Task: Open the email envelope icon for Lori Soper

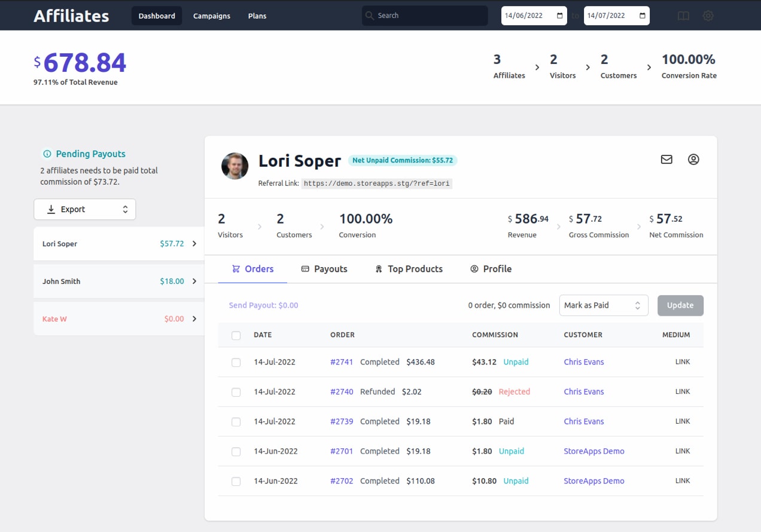Action: click(x=666, y=160)
